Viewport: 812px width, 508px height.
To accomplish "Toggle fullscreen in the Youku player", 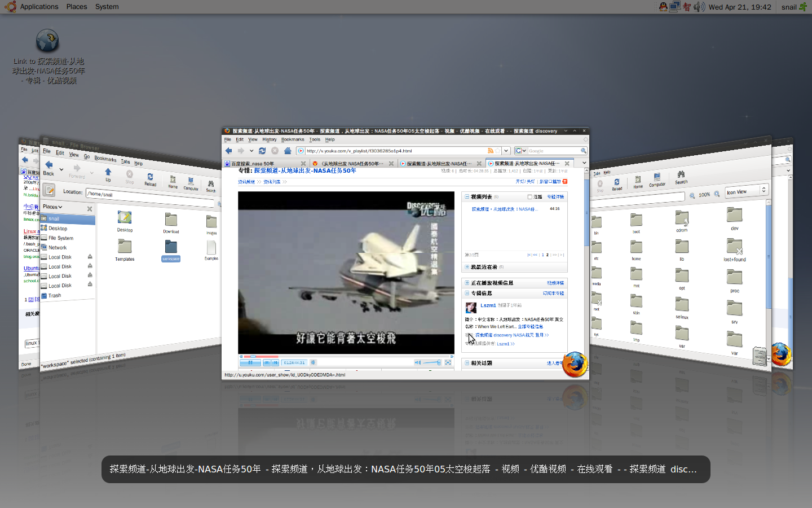I will tap(448, 362).
